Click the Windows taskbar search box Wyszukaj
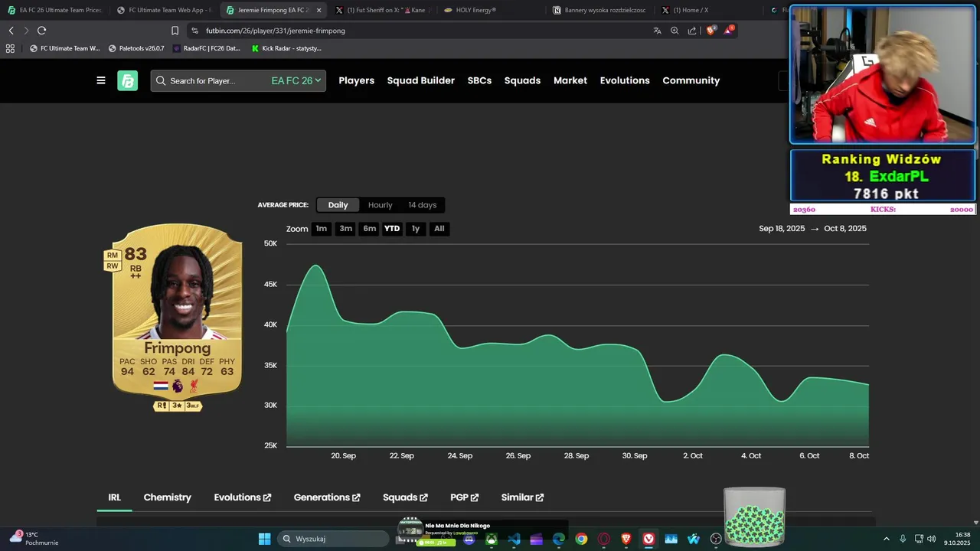 [x=332, y=539]
